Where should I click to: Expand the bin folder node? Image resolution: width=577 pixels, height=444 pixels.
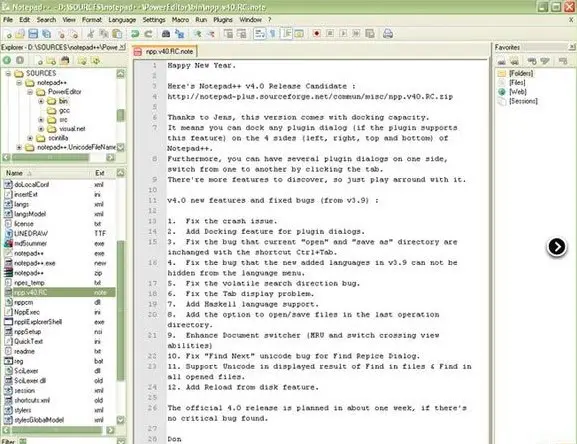click(x=41, y=101)
